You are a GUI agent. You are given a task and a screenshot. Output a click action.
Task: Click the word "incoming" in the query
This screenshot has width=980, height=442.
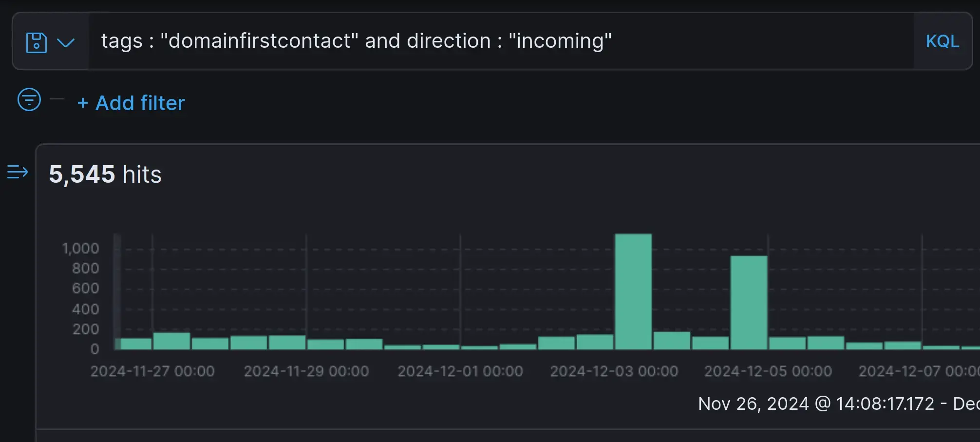[x=560, y=41]
